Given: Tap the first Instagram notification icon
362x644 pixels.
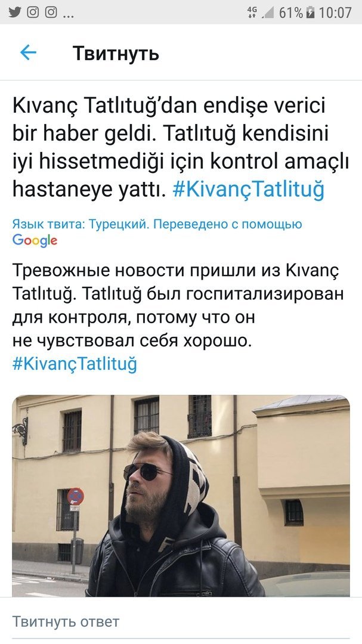Looking at the screenshot, I should point(33,13).
